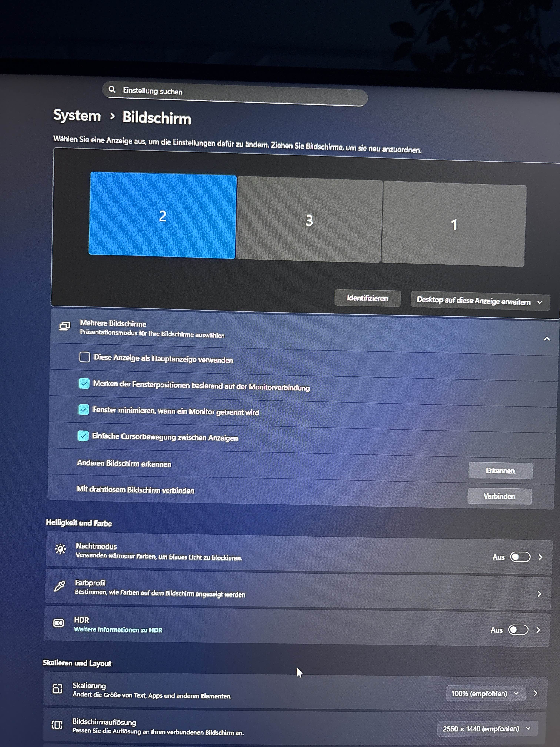Viewport: 560px width, 747px height.
Task: Uncheck 'Fenster minimieren, wenn ein Monitor getrennt wird'
Action: [83, 410]
